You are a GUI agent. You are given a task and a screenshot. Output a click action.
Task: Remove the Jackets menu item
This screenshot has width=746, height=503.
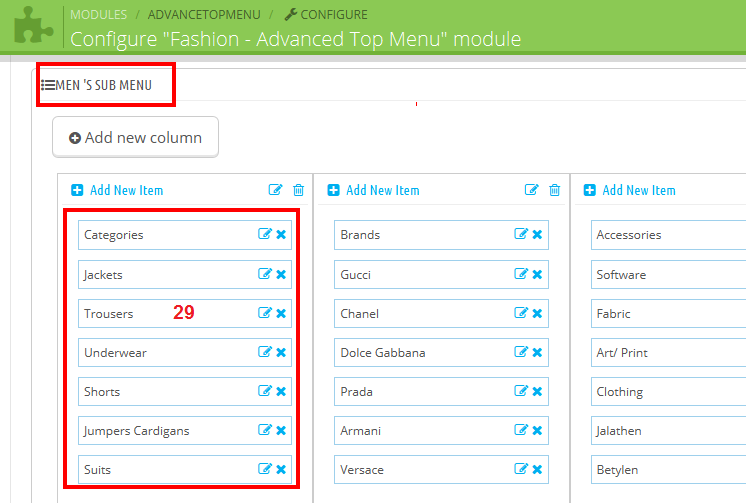[281, 274]
